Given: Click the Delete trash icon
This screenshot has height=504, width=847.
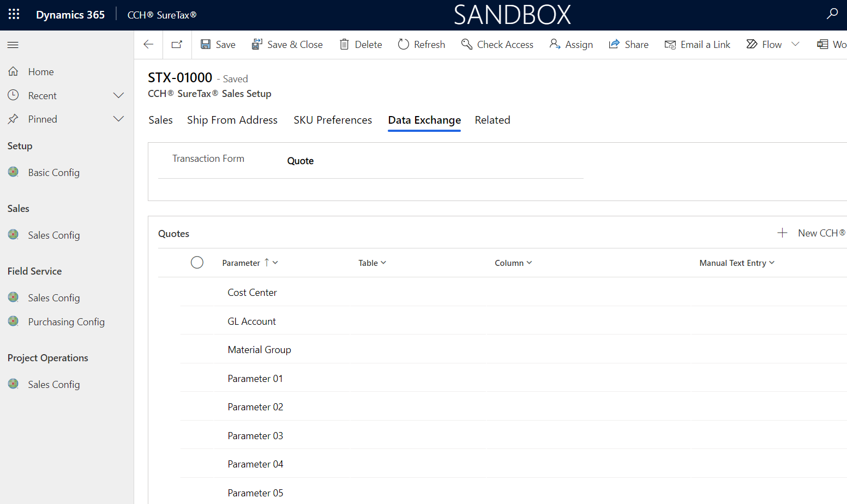Looking at the screenshot, I should [344, 45].
